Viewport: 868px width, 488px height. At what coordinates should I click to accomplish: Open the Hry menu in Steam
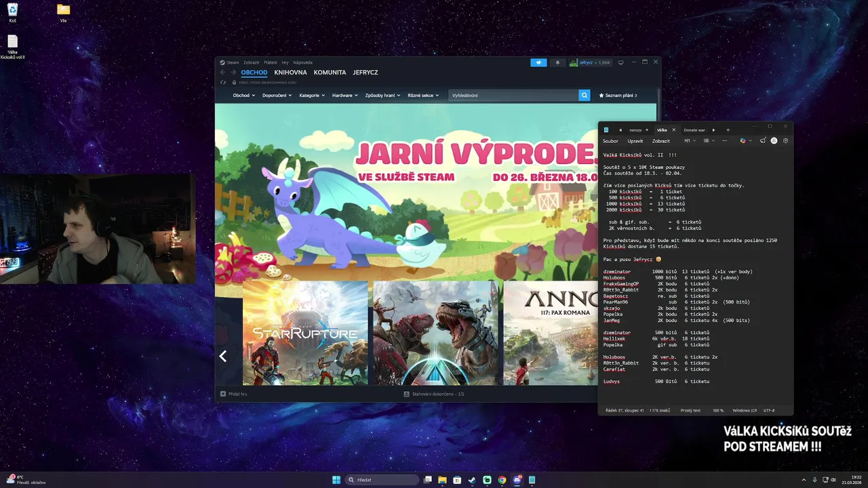(285, 62)
